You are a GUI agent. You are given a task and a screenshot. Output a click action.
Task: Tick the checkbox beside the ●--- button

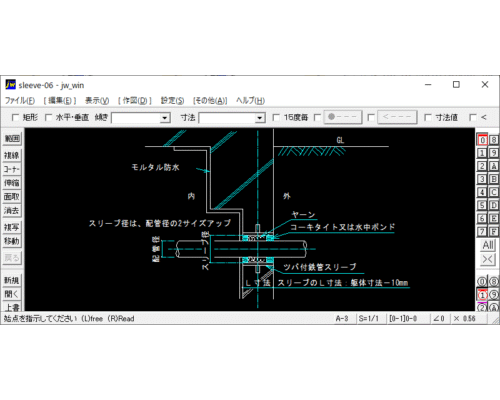[x=318, y=117]
